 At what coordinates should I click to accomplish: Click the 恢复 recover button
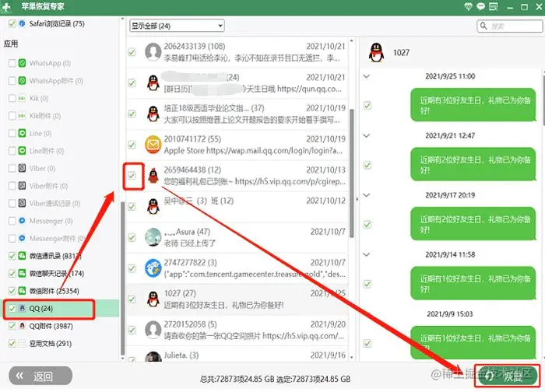507,376
